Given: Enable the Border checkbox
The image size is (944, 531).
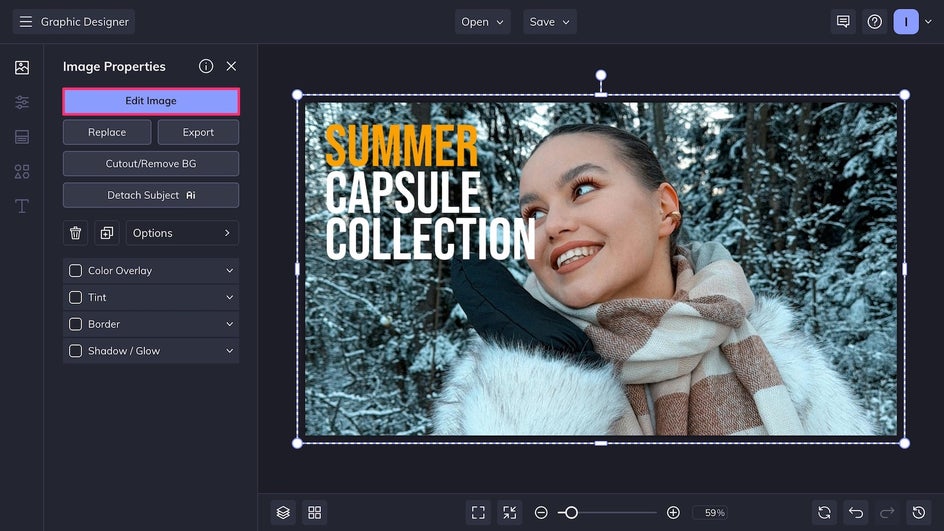Looking at the screenshot, I should click(x=75, y=324).
